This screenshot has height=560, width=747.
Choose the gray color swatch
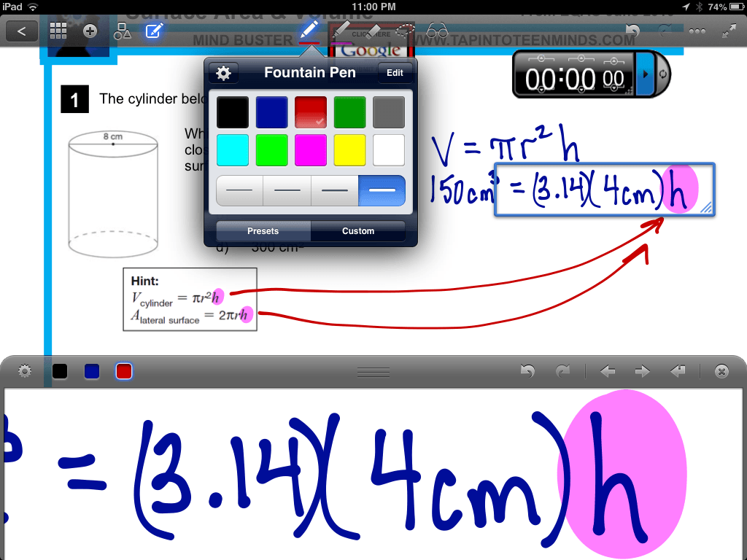(389, 112)
